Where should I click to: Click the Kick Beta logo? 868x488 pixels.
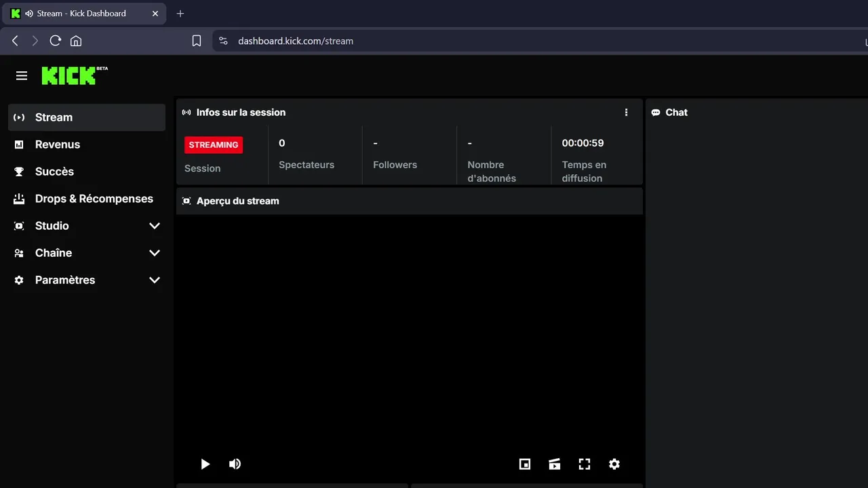pyautogui.click(x=75, y=75)
